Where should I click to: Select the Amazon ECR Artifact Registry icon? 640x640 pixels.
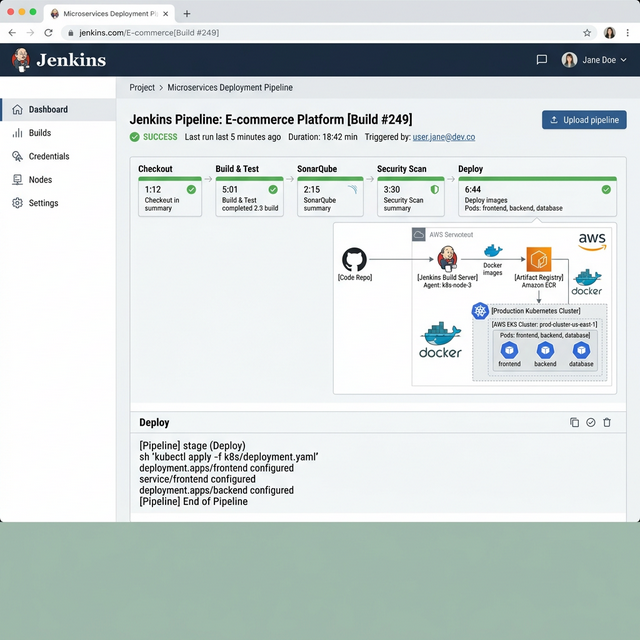coord(540,259)
